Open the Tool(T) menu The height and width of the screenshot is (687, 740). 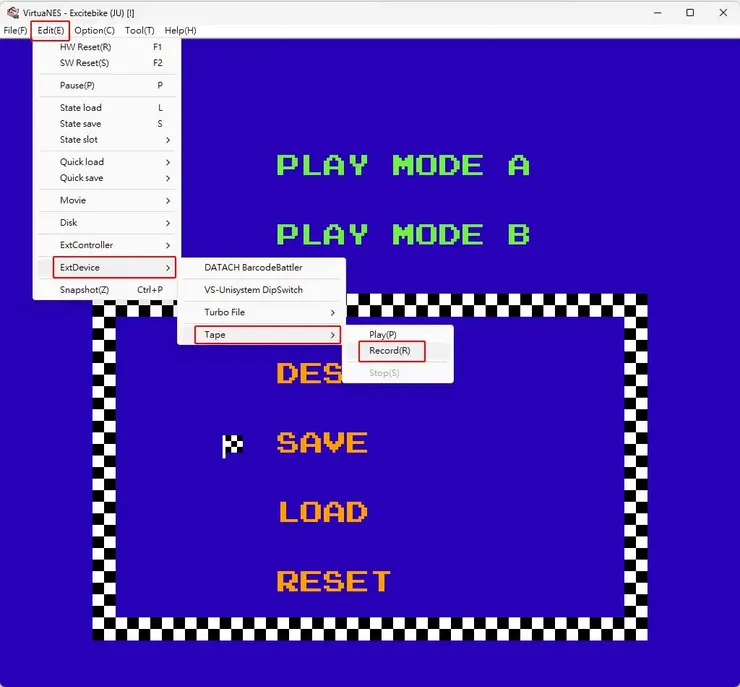tap(139, 31)
